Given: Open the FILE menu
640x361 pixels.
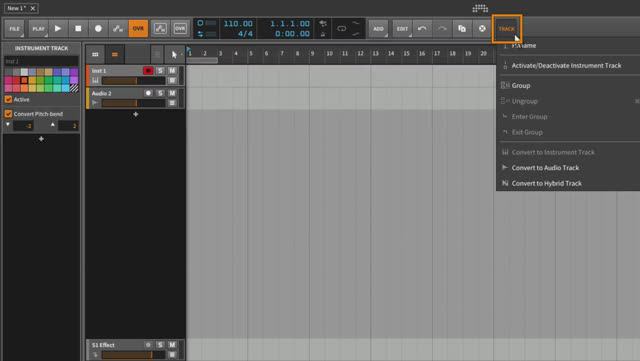Looking at the screenshot, I should tap(15, 29).
